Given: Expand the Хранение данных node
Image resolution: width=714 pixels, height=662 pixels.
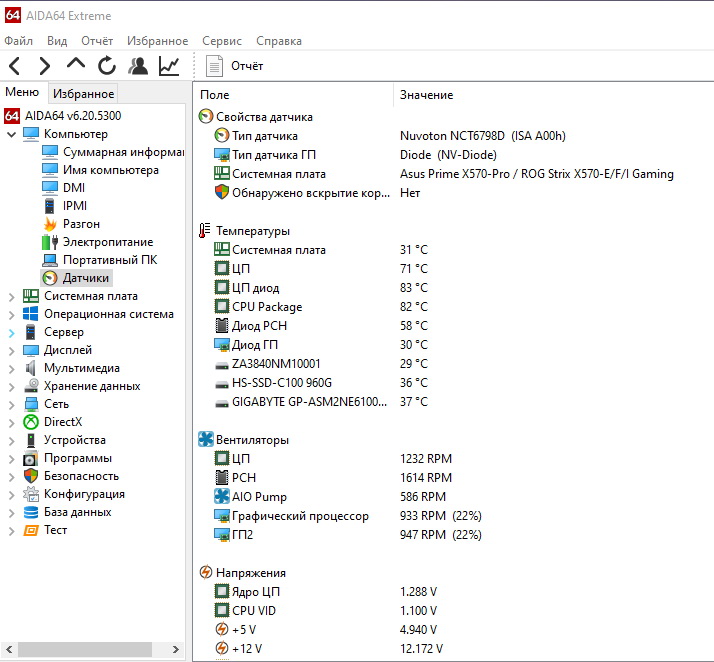Looking at the screenshot, I should [11, 387].
